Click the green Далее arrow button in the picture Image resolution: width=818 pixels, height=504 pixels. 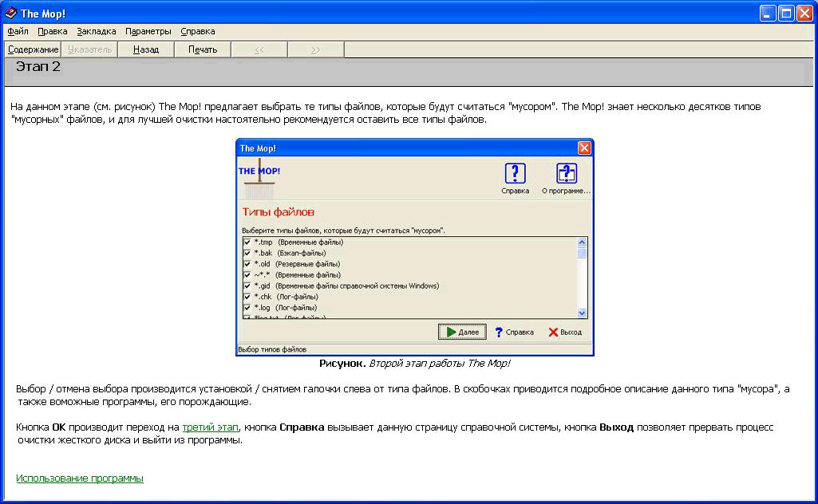462,332
